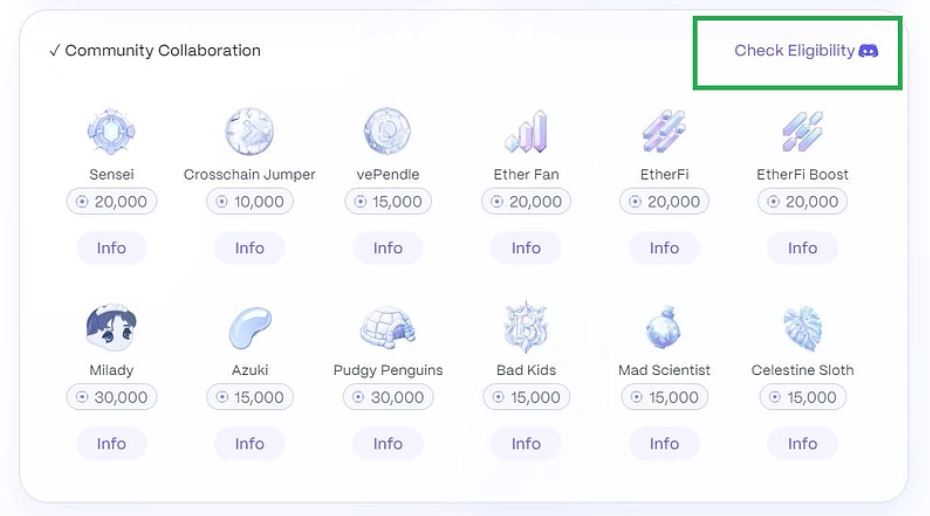Click the Milady avatar icon

[x=111, y=327]
